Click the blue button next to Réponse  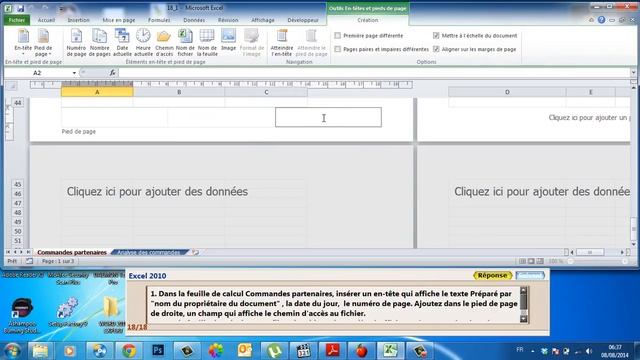coord(530,276)
